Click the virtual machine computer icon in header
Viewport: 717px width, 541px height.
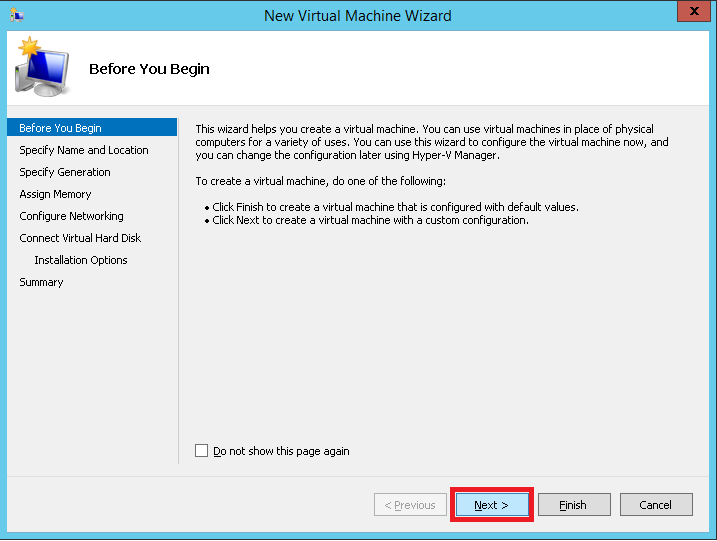(x=42, y=67)
